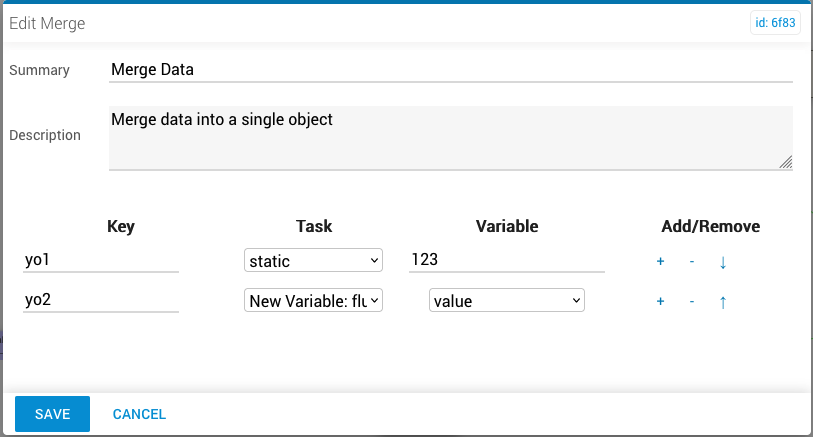Move the yo2 row up with the arrow
Screen dimensions: 813x437
tap(723, 302)
